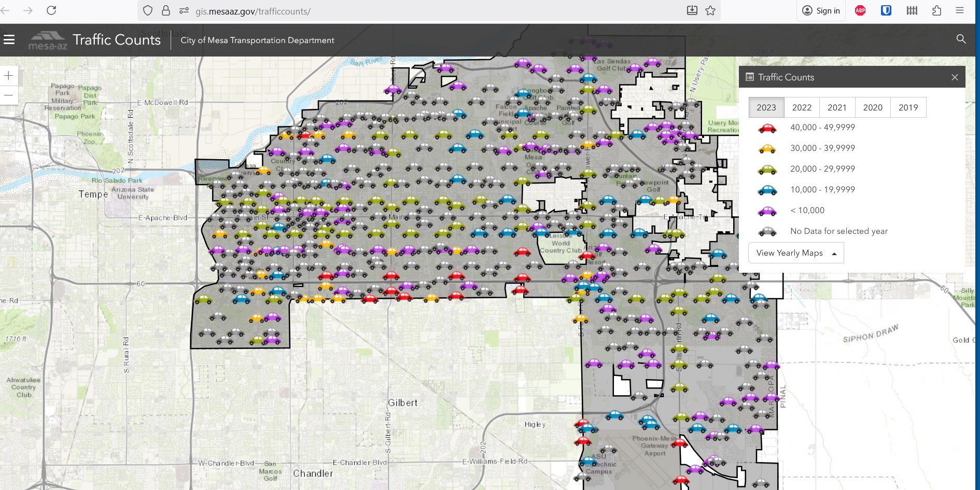Click the search magnifier icon
Screen dimensions: 980x490
click(x=961, y=39)
